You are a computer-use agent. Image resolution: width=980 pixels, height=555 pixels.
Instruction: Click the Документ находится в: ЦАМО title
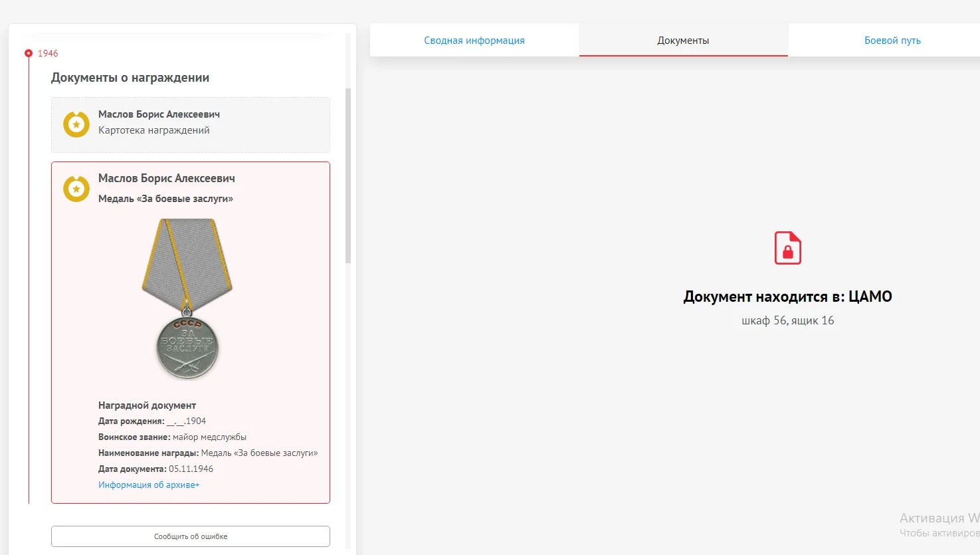[787, 296]
